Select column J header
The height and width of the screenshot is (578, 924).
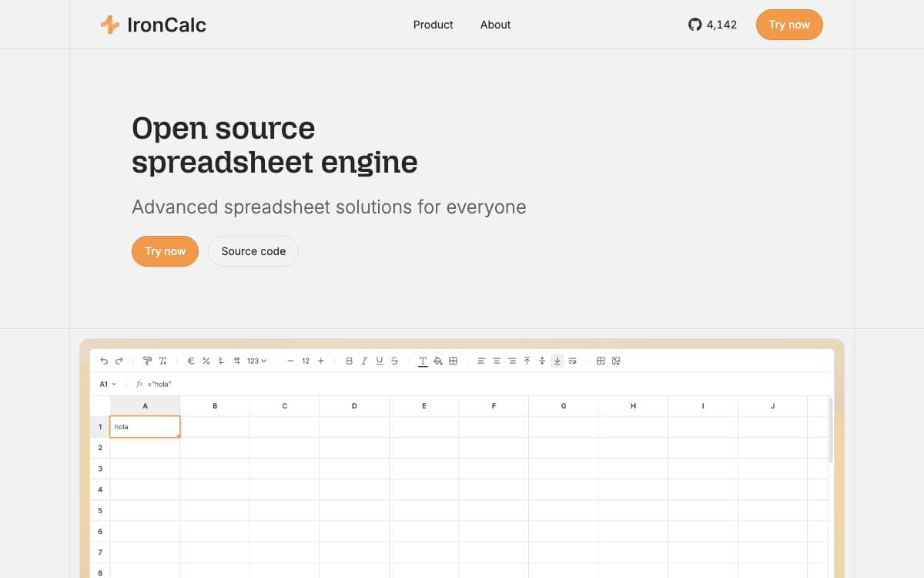tap(772, 406)
